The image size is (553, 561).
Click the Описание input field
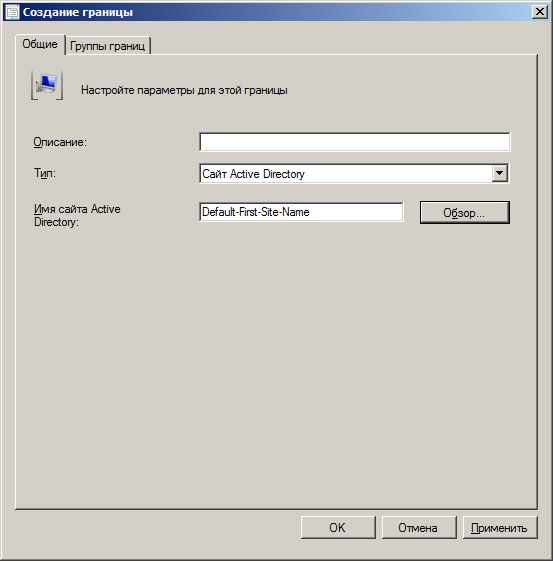tap(354, 142)
